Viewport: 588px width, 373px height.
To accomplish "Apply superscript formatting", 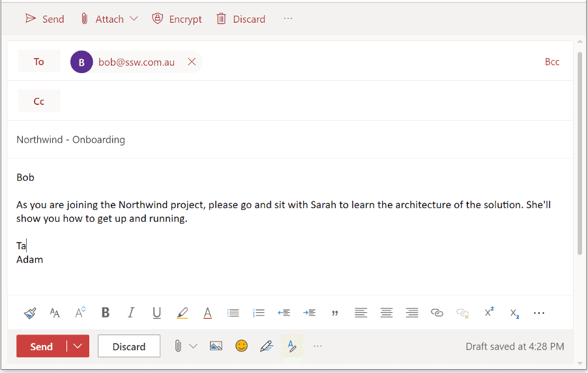I will (489, 313).
